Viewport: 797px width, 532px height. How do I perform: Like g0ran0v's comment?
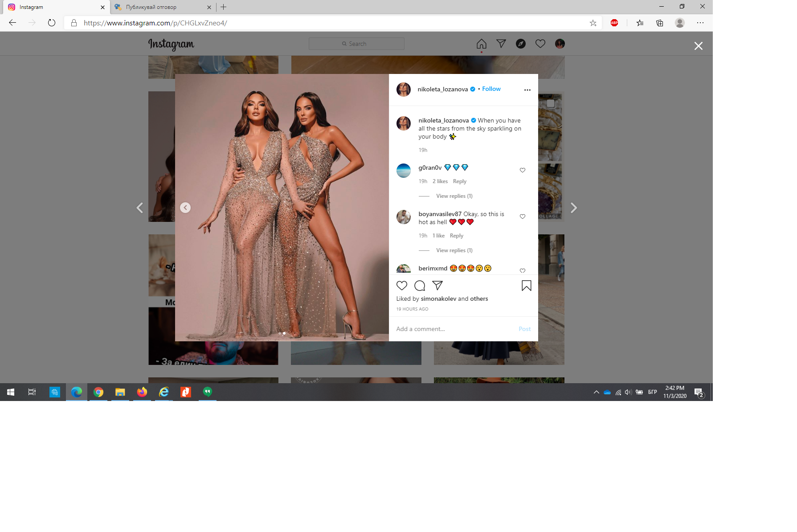click(x=523, y=170)
